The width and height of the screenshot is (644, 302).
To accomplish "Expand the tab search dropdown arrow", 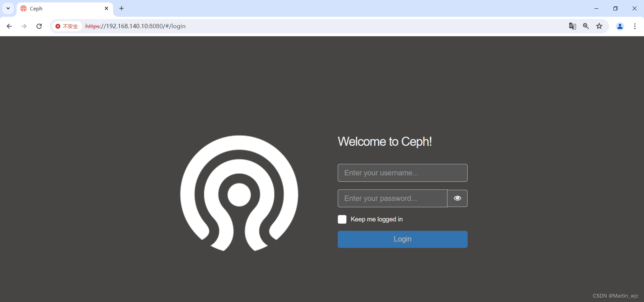I will 8,8.
